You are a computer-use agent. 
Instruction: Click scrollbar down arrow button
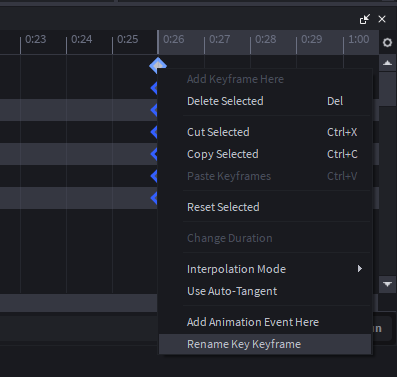tap(387, 284)
